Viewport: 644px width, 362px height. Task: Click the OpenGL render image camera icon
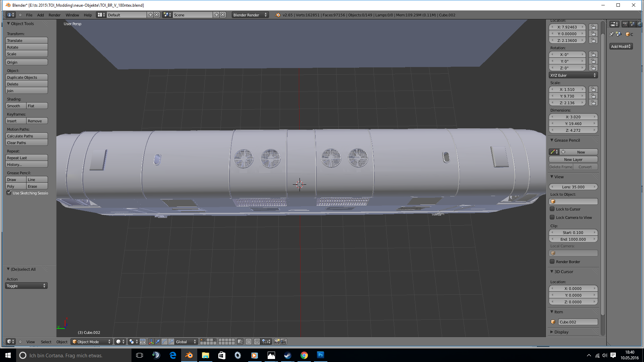click(277, 342)
